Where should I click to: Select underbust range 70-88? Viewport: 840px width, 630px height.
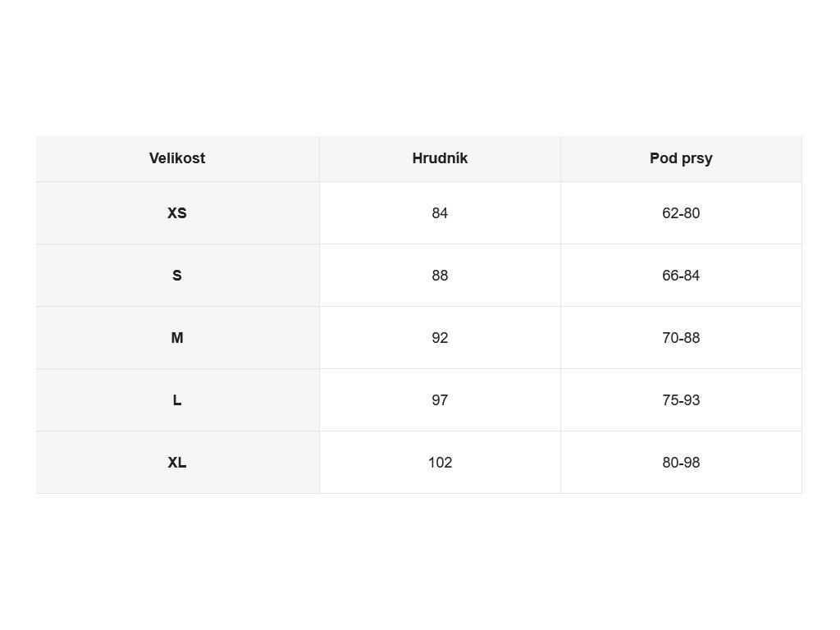click(681, 338)
